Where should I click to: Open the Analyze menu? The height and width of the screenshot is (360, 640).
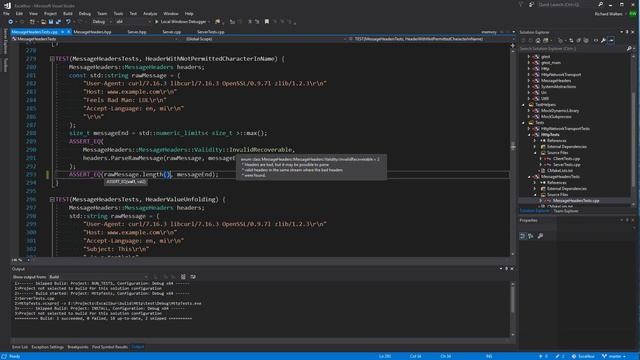pyautogui.click(x=150, y=13)
